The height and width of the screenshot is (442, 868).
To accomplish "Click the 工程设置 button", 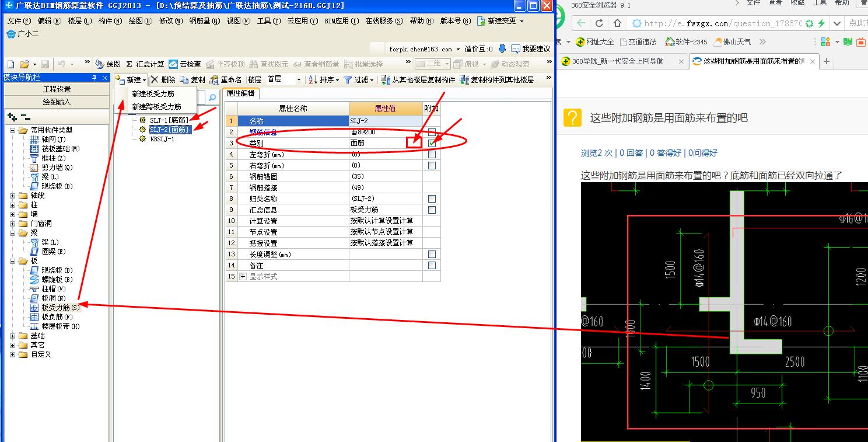I will pyautogui.click(x=57, y=89).
